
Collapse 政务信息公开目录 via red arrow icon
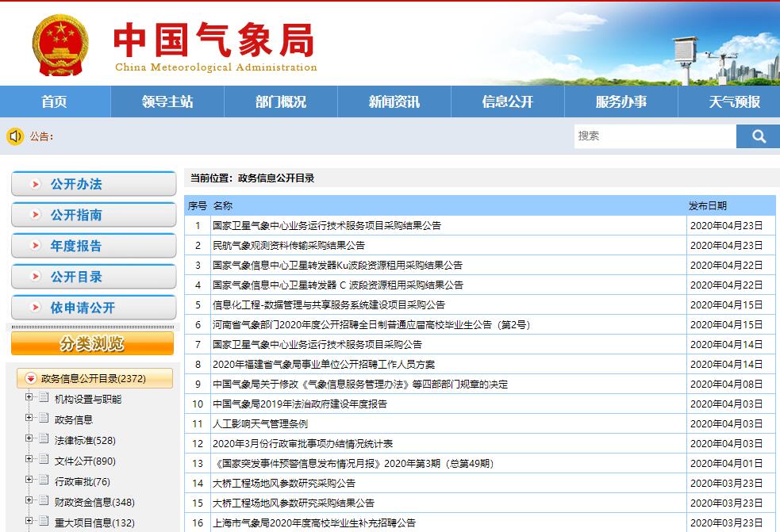click(x=31, y=378)
